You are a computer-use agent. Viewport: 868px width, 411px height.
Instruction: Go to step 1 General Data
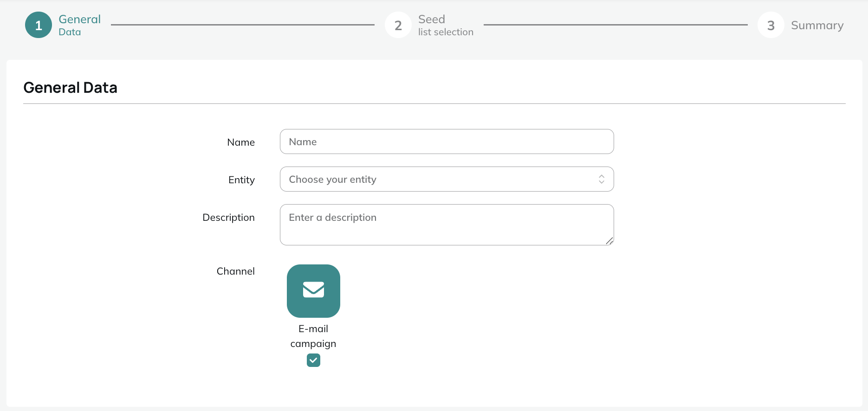[63, 25]
